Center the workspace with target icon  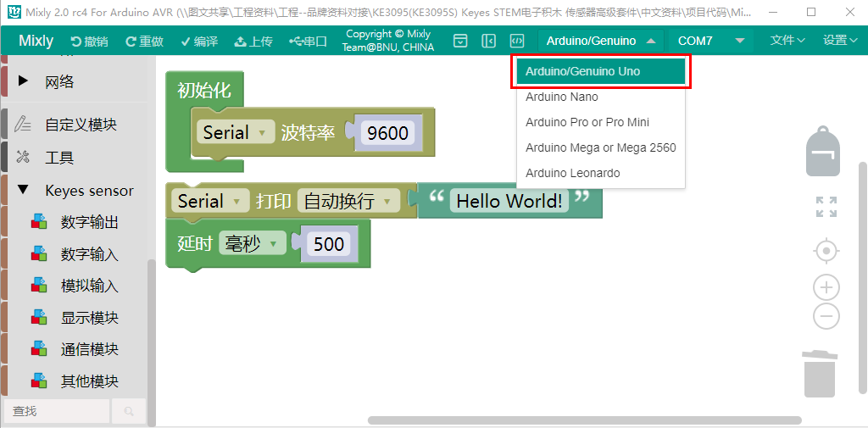coord(826,252)
